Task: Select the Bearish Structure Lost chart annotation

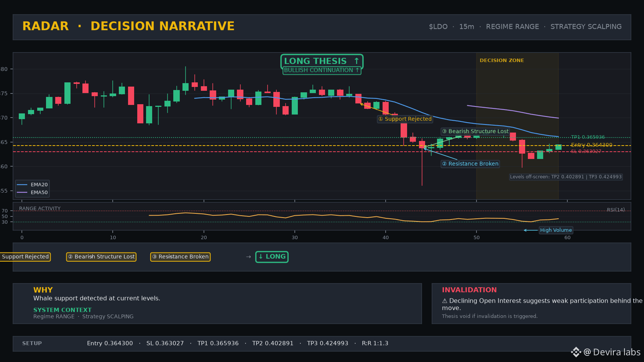Action: pyautogui.click(x=475, y=131)
